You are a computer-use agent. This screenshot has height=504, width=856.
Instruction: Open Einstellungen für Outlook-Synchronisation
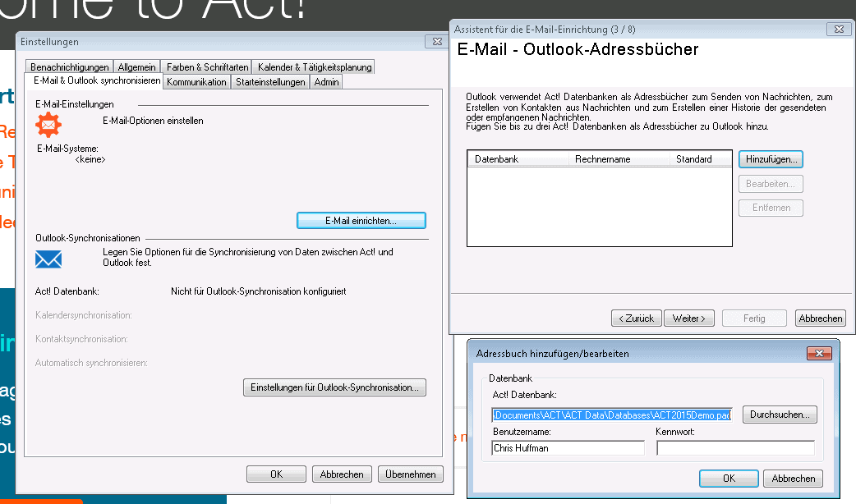click(x=334, y=387)
